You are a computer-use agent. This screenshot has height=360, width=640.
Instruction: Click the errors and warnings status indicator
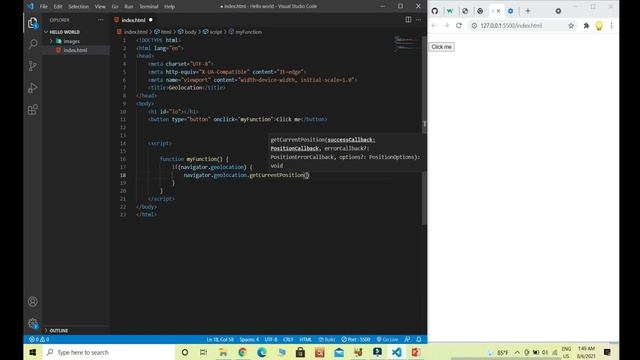coord(39,340)
